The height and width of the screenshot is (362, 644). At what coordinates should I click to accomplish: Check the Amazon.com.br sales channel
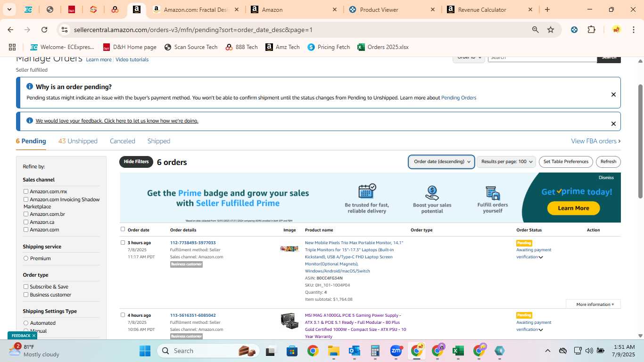26,214
